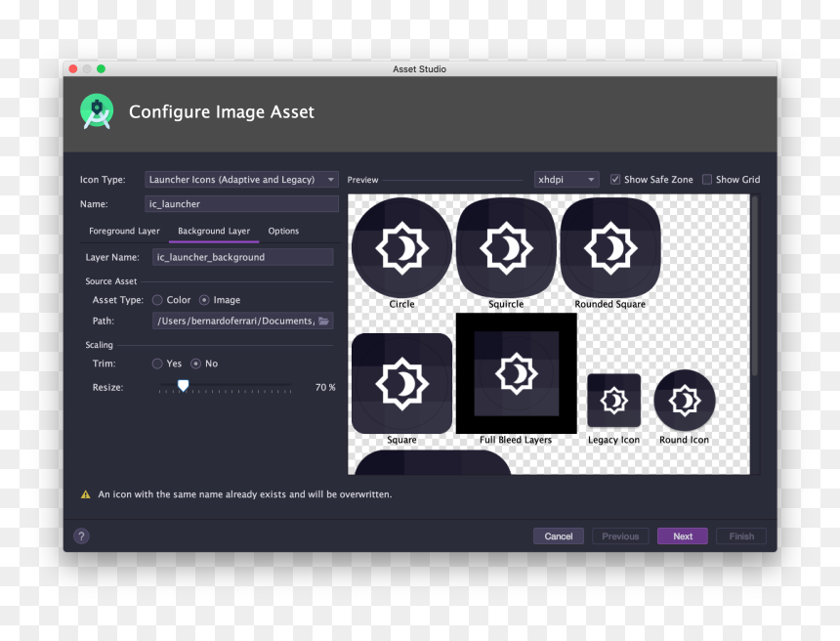Viewport: 840px width, 641px height.
Task: Click the preview panel vertical scrollbar
Action: (754, 286)
